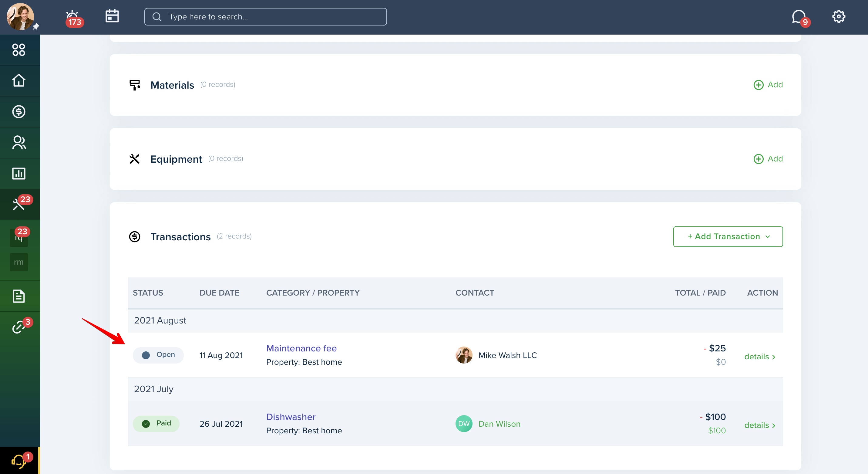This screenshot has width=868, height=474.
Task: Open Accounting dollar icon in sidebar
Action: [19, 112]
